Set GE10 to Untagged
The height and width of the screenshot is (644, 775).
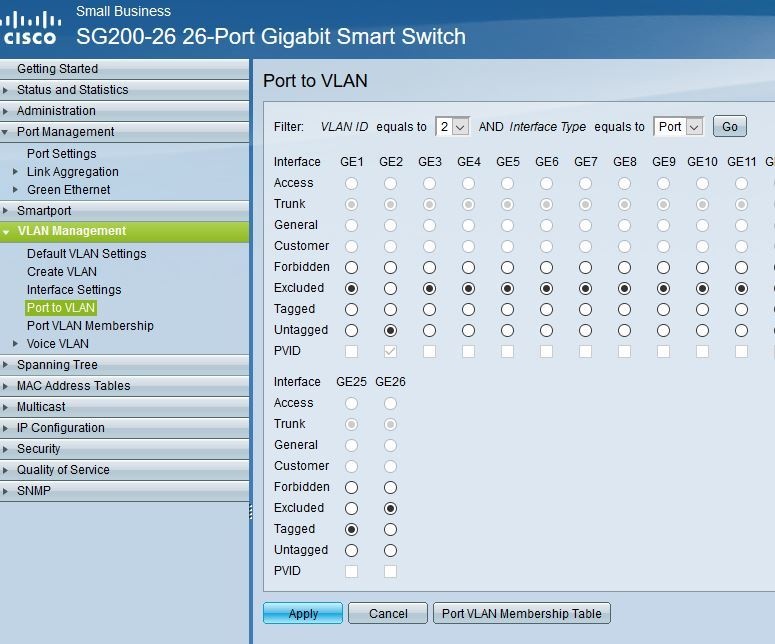(x=702, y=330)
